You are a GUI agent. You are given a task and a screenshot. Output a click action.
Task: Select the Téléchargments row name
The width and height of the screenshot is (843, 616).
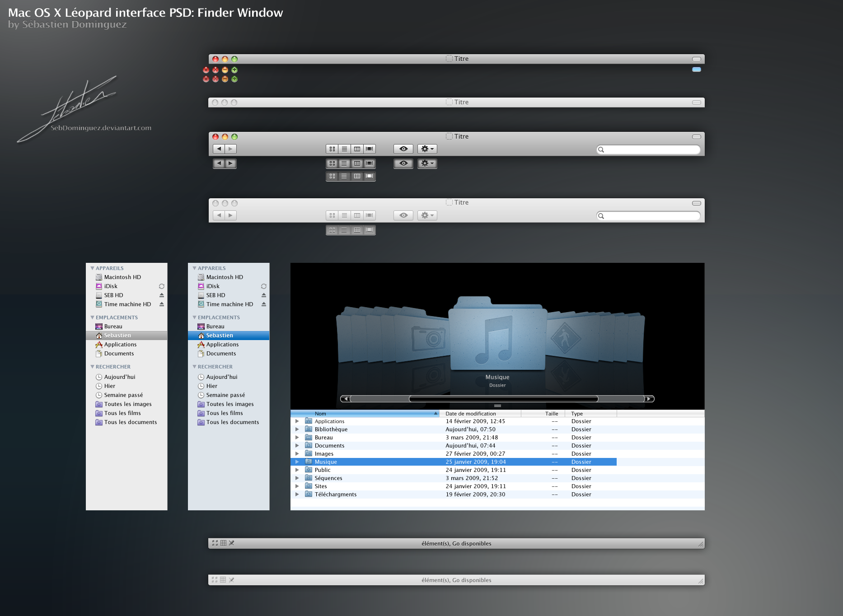pos(336,495)
